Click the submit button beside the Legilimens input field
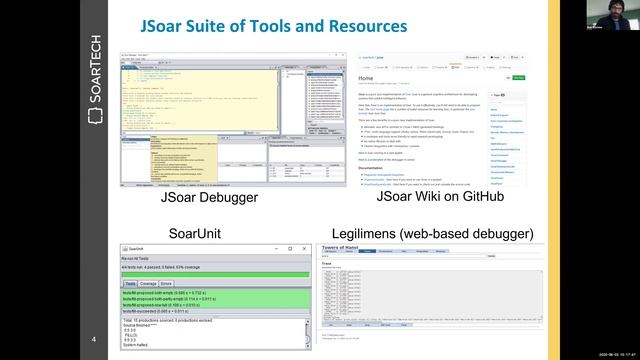 (491, 256)
